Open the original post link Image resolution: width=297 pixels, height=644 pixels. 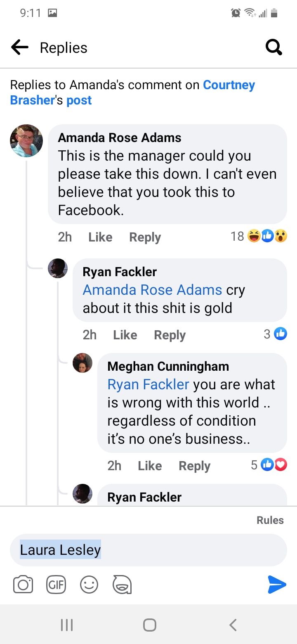click(x=79, y=100)
